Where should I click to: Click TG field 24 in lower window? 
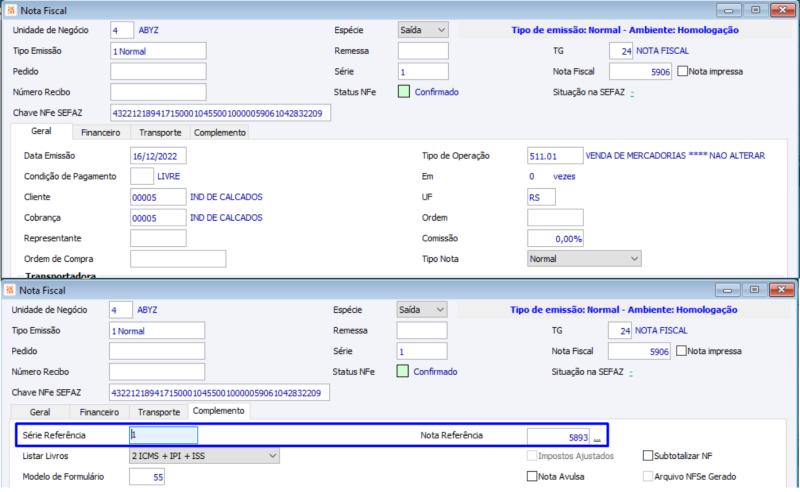coord(620,331)
